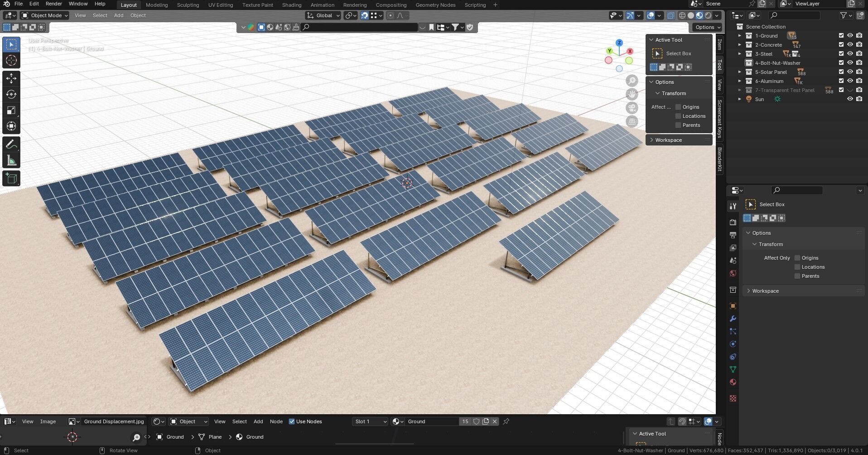Image resolution: width=868 pixels, height=455 pixels.
Task: Select the Cursor tool in viewport toolbar
Action: tap(11, 60)
